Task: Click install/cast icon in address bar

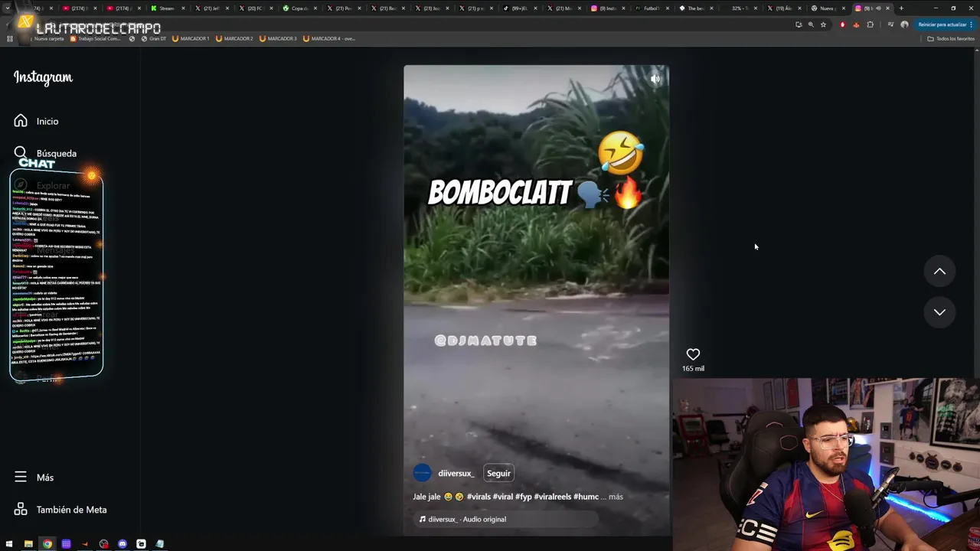Action: tap(799, 24)
